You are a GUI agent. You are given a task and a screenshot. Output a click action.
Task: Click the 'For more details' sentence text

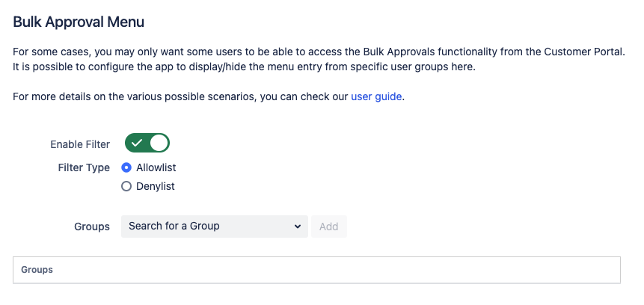(x=181, y=96)
